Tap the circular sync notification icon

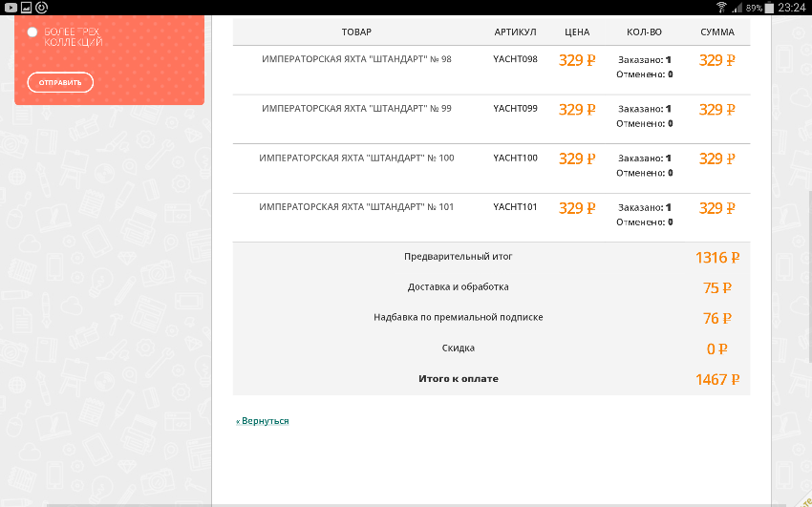tap(41, 8)
